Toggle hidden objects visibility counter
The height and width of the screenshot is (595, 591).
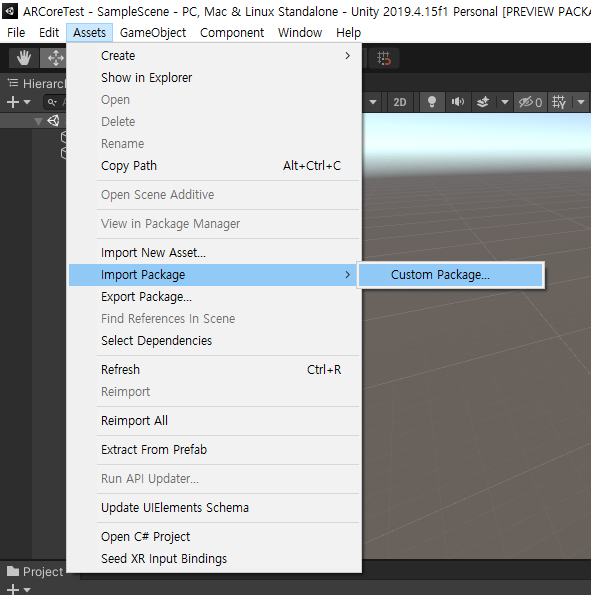(530, 102)
